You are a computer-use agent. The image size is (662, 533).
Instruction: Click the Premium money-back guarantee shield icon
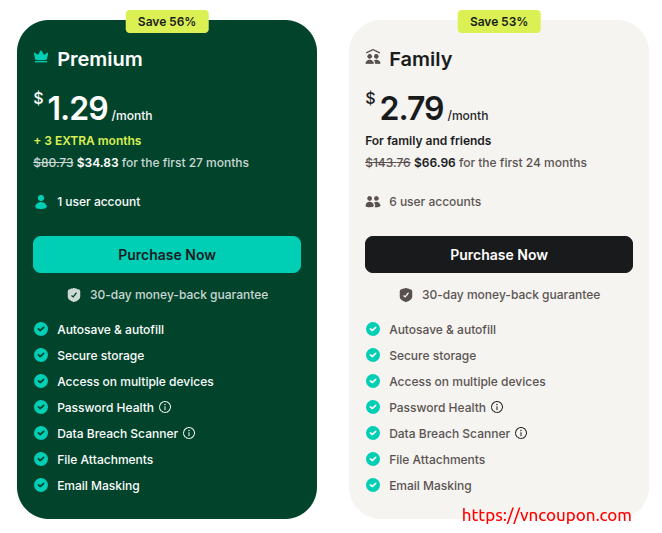point(74,295)
